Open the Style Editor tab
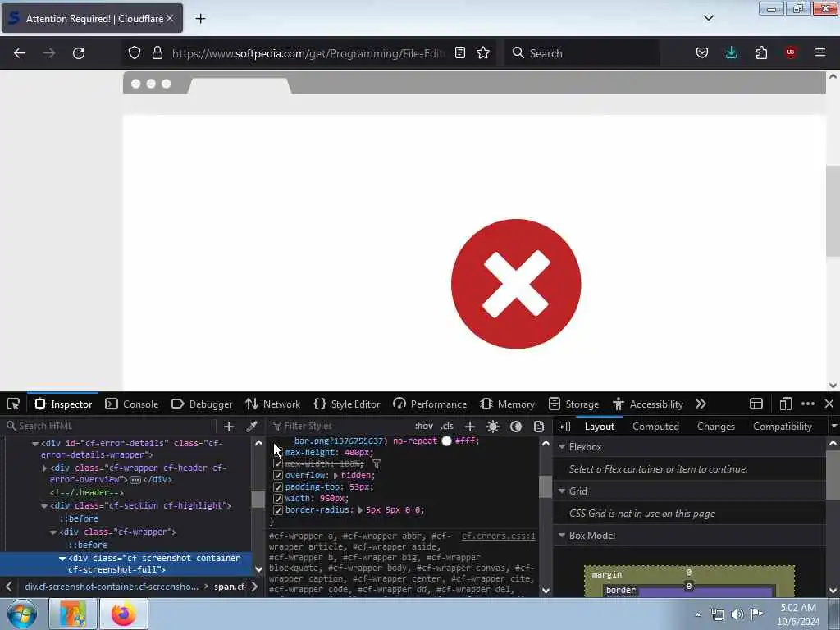The image size is (840, 630). click(x=347, y=404)
